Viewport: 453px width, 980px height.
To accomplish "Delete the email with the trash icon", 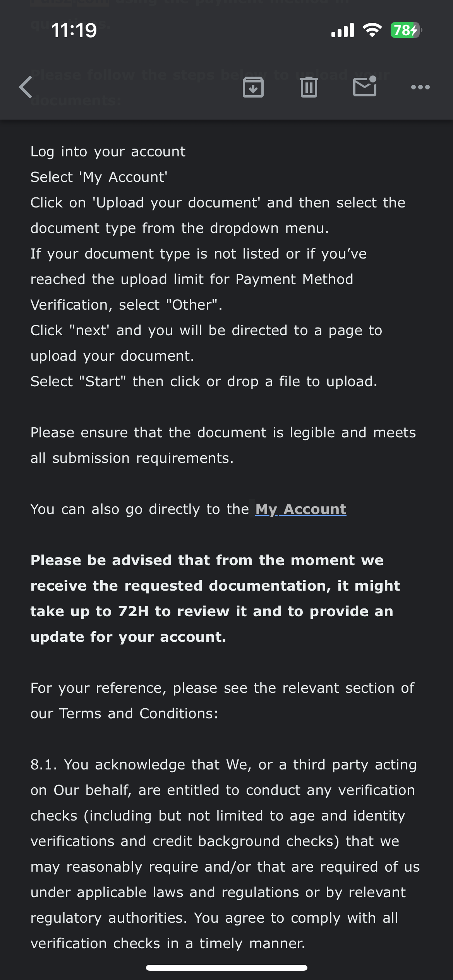I will tap(309, 87).
